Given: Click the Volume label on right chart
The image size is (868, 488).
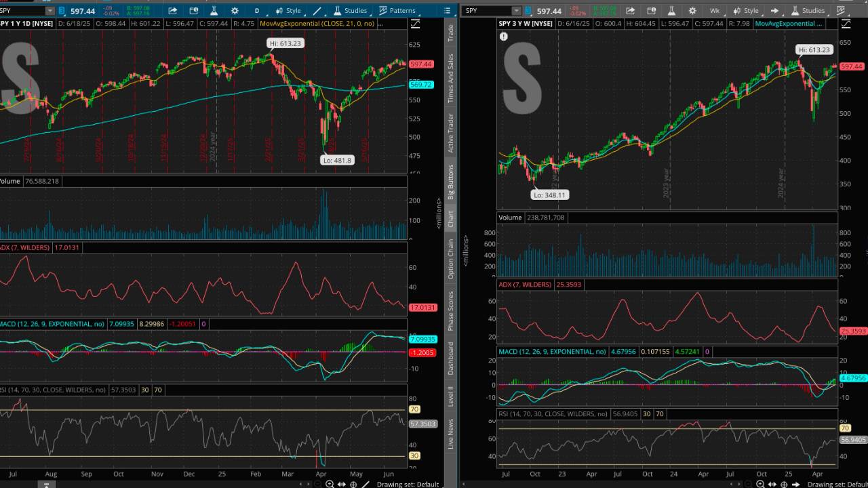Looking at the screenshot, I should tap(510, 218).
